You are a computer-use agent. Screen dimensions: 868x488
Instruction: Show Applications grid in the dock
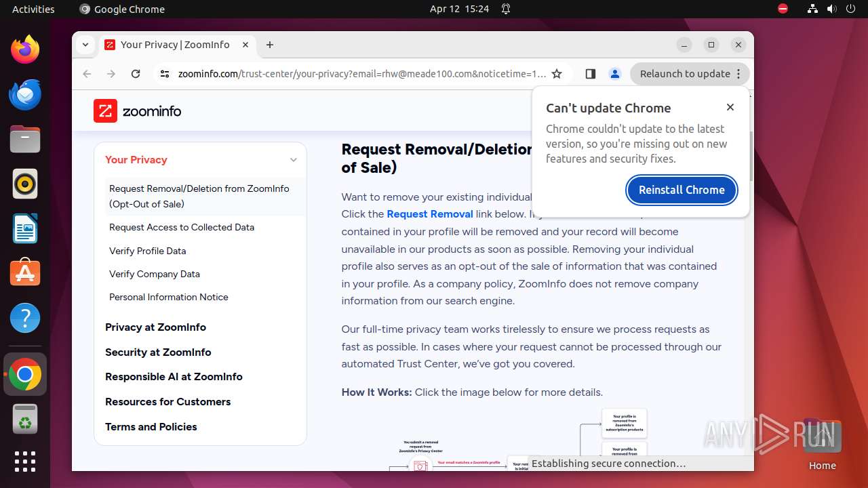coord(25,462)
